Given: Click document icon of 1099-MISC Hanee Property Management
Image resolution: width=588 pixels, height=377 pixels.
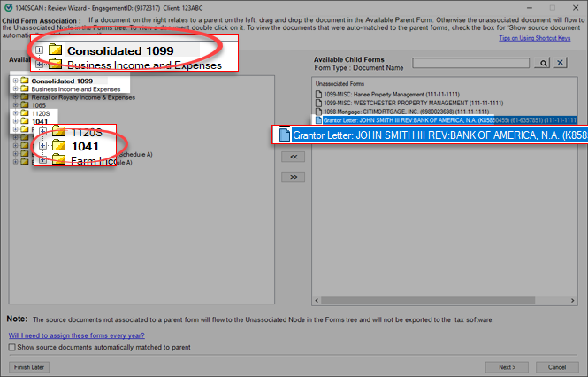Looking at the screenshot, I should coord(318,95).
